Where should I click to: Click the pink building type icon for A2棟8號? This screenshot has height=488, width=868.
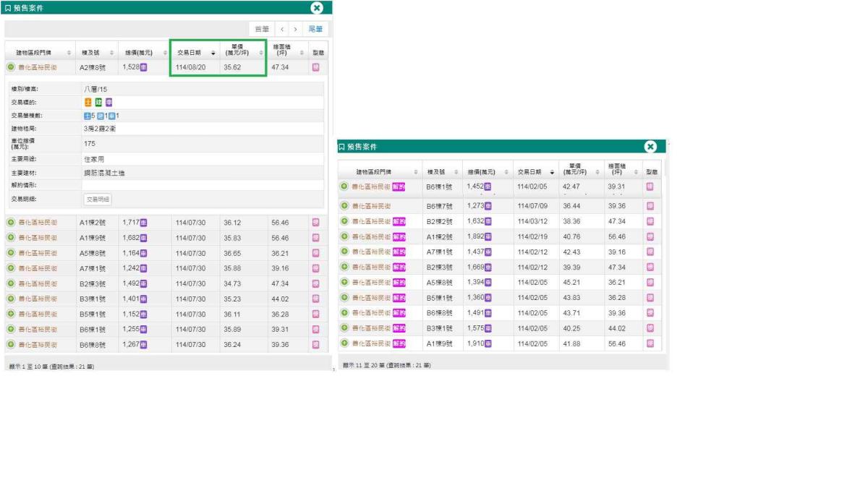[315, 67]
